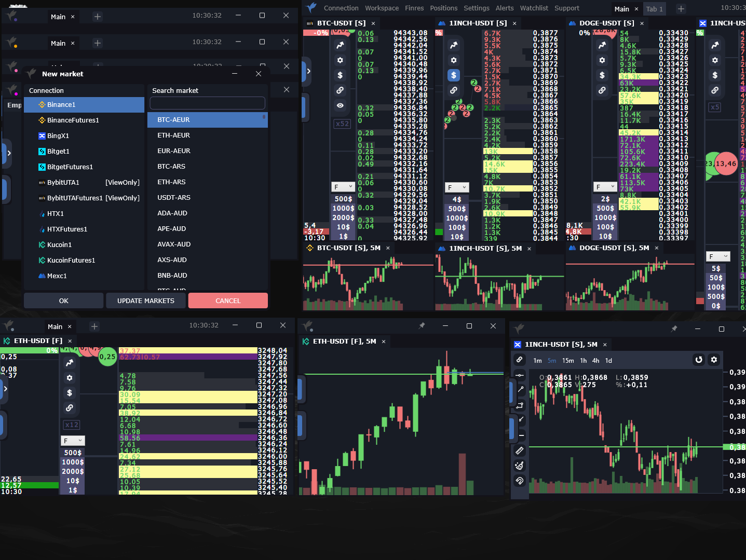
Task: Open settings gear of 1INCH-USDT 5M chart
Action: coord(714,360)
